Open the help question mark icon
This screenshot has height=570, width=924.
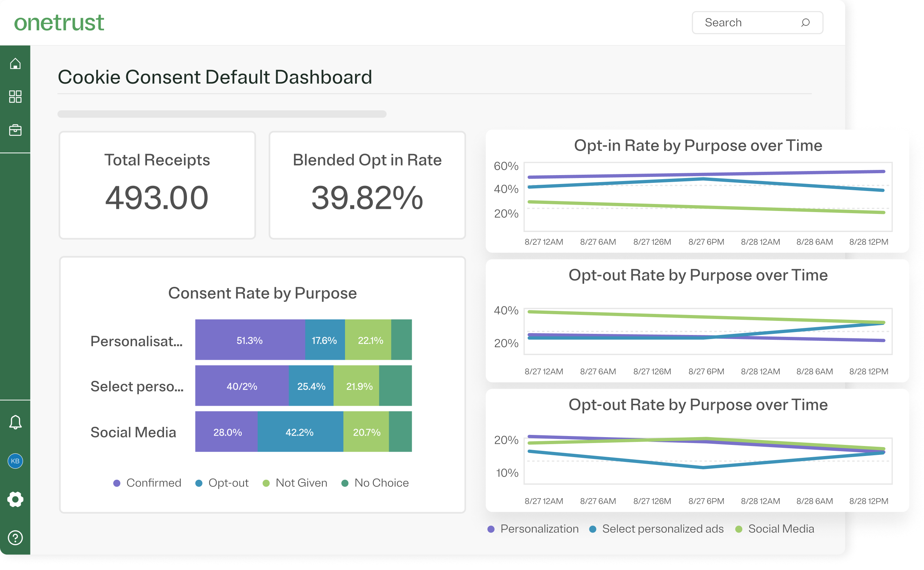click(x=15, y=537)
